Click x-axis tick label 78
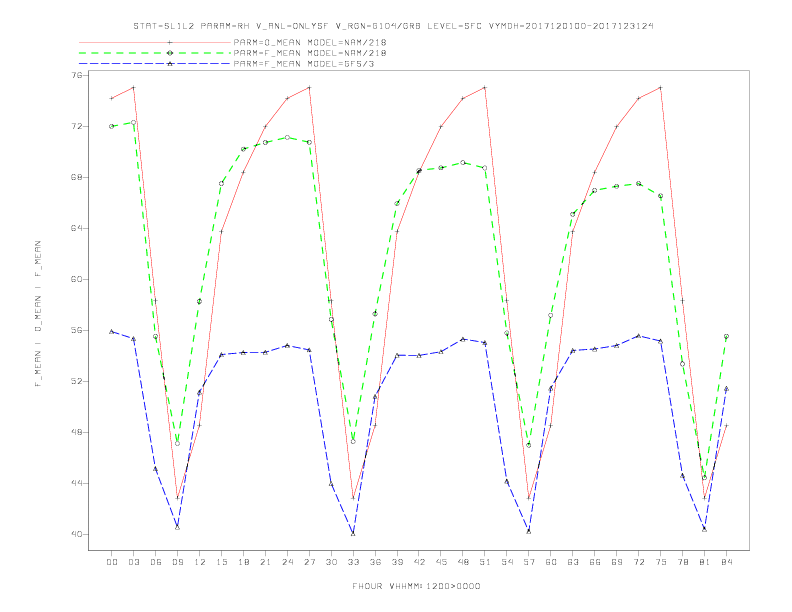This screenshot has height=612, width=792. (x=682, y=562)
